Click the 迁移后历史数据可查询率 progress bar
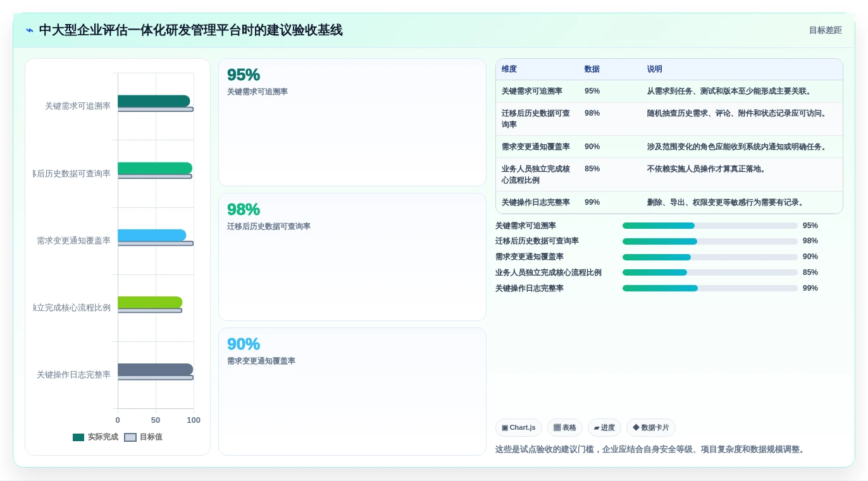 tap(710, 241)
